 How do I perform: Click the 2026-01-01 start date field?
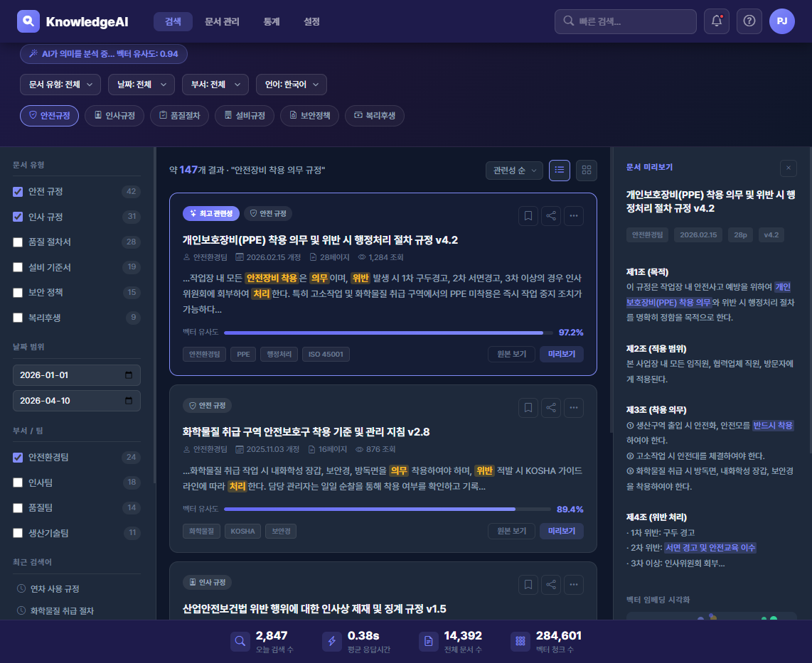(x=77, y=375)
